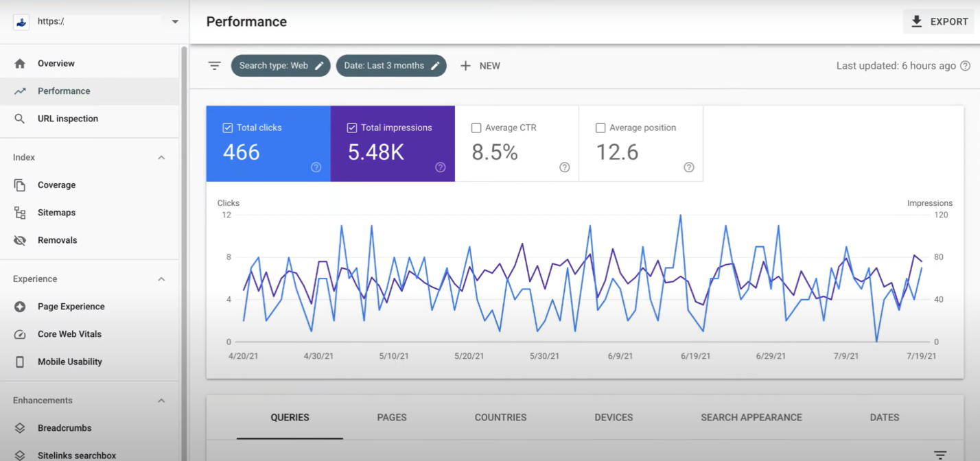Screen dimensions: 980x461
Task: Open the URL inspection magnifier icon
Action: [20, 119]
